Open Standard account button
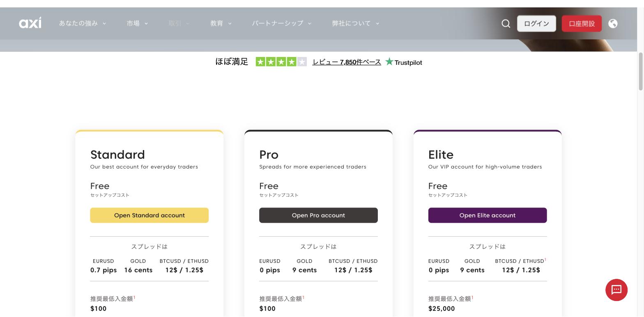644x317 pixels. point(149,215)
